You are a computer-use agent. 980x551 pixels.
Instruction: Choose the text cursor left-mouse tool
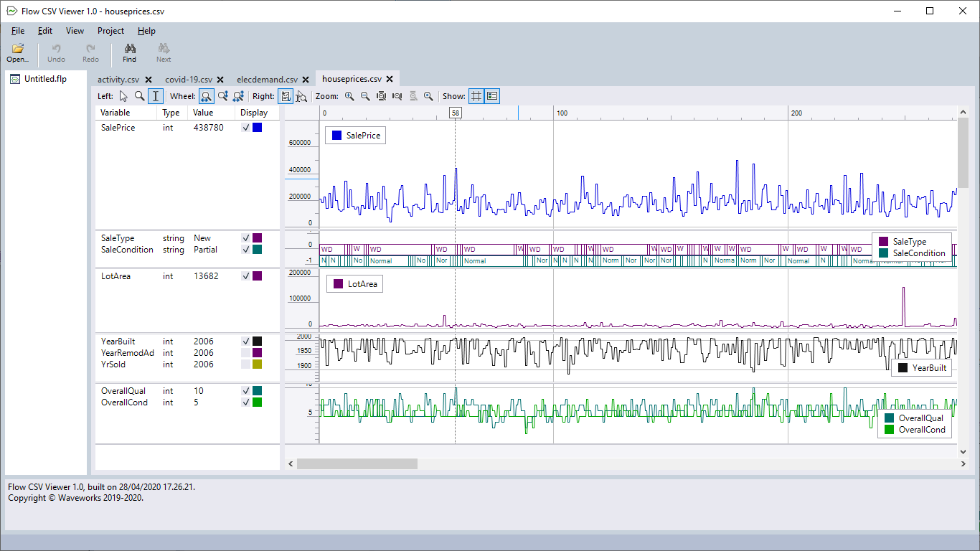pos(156,96)
